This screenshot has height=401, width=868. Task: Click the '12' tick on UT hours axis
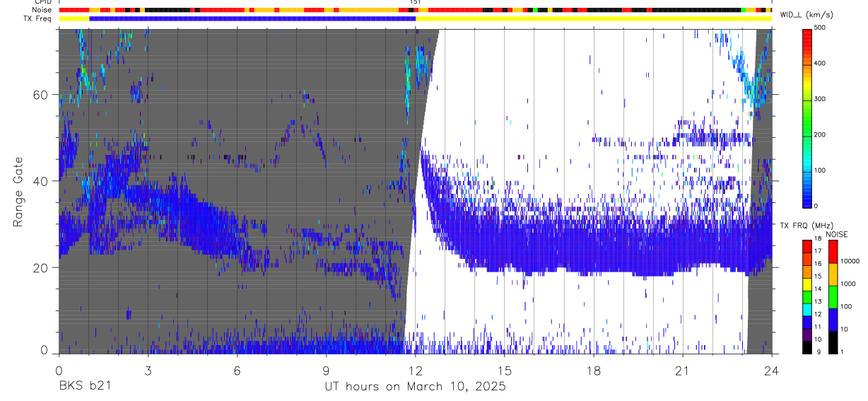point(415,370)
